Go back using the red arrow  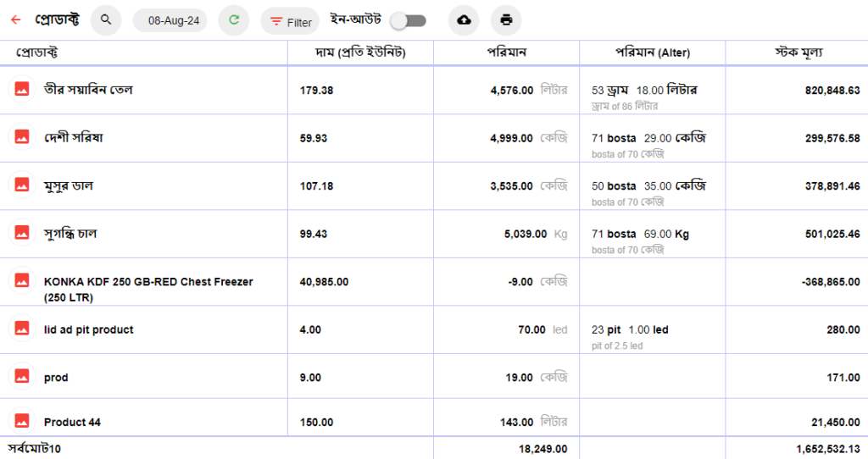15,20
